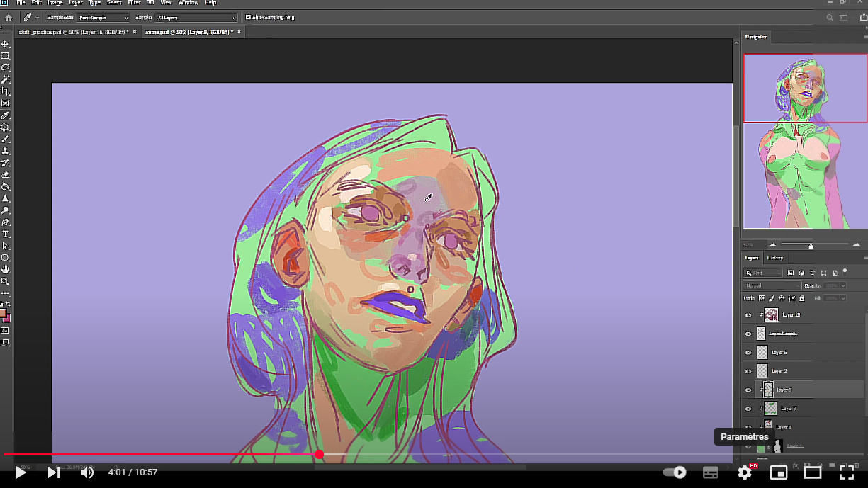Select the Hand tool
Image resolution: width=868 pixels, height=488 pixels.
pyautogui.click(x=6, y=270)
